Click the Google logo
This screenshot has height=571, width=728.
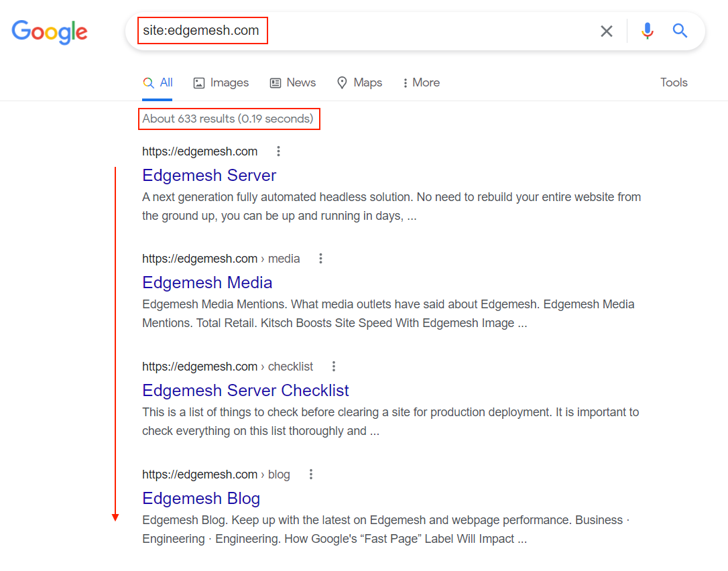pos(49,31)
